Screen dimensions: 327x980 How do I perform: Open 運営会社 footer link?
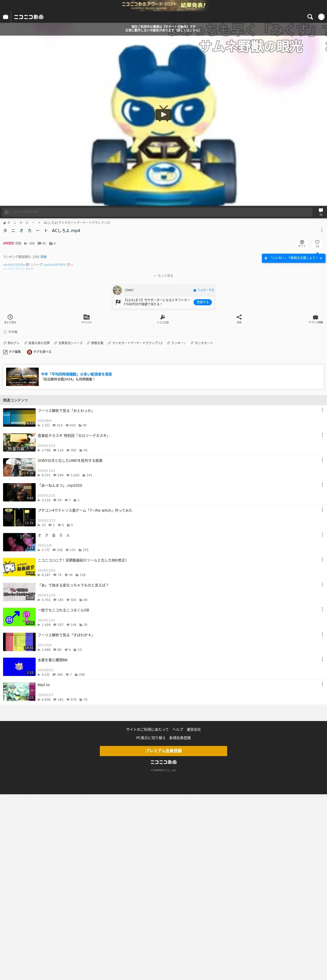click(x=194, y=729)
